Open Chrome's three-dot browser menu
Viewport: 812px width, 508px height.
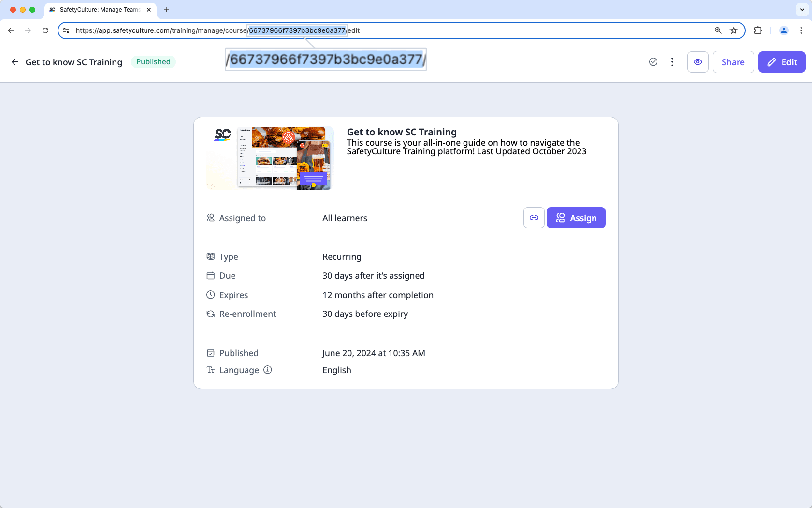tap(801, 30)
